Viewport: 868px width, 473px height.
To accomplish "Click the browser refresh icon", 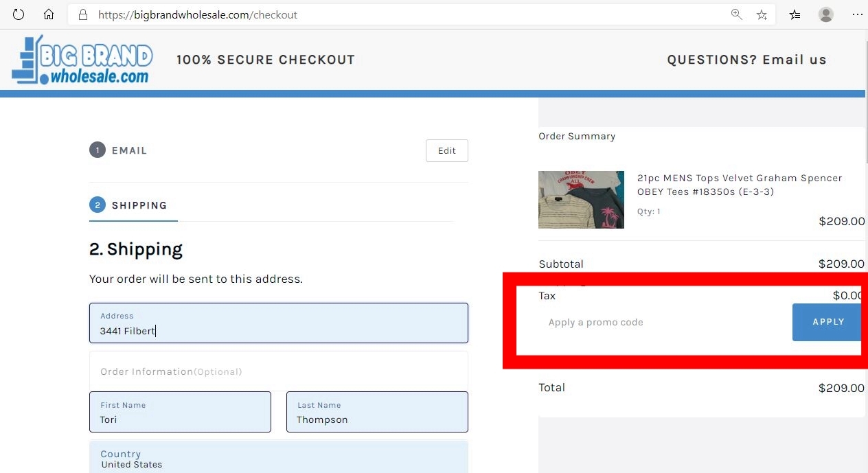I will [x=19, y=14].
